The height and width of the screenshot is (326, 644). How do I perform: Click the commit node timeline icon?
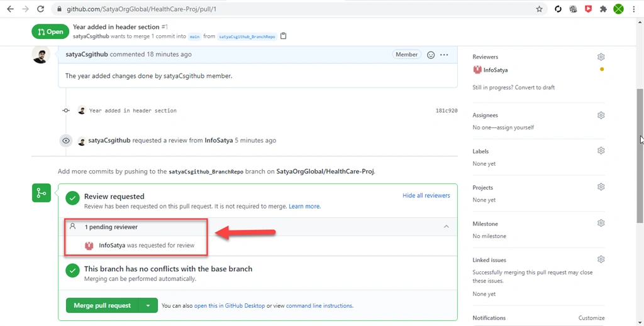(x=65, y=111)
